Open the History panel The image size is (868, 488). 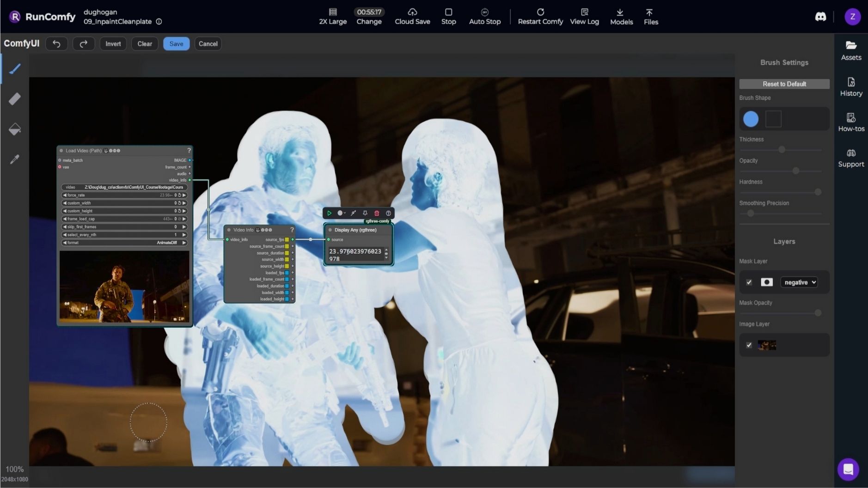tap(851, 87)
